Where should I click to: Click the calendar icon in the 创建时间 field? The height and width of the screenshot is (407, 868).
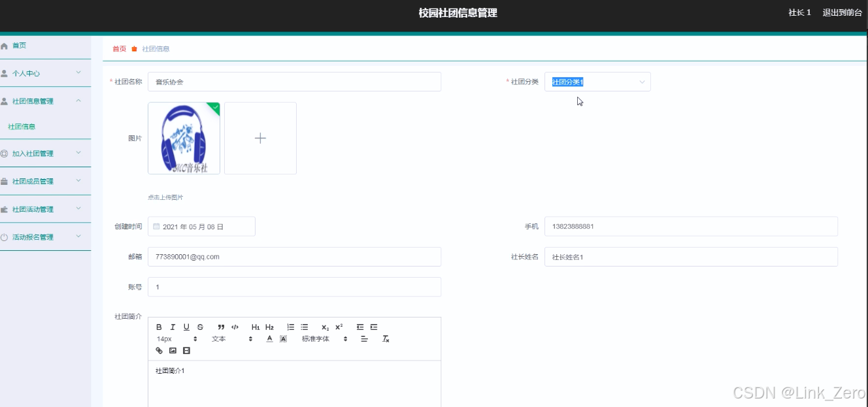coord(156,227)
